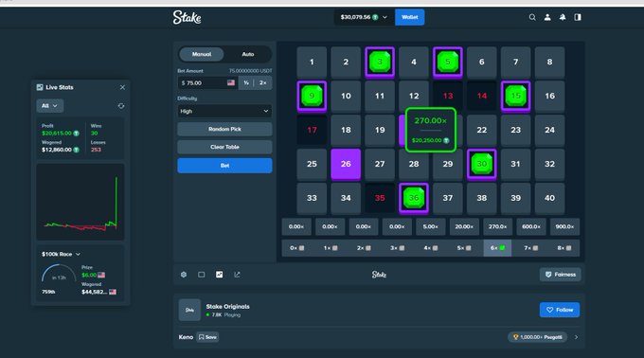This screenshot has width=644, height=358.
Task: Click the green gem on tile 9
Action: pyautogui.click(x=312, y=96)
